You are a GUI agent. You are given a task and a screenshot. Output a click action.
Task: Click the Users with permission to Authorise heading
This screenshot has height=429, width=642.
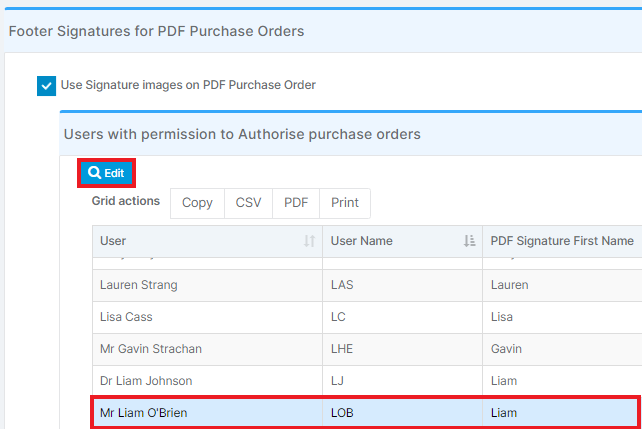point(242,134)
